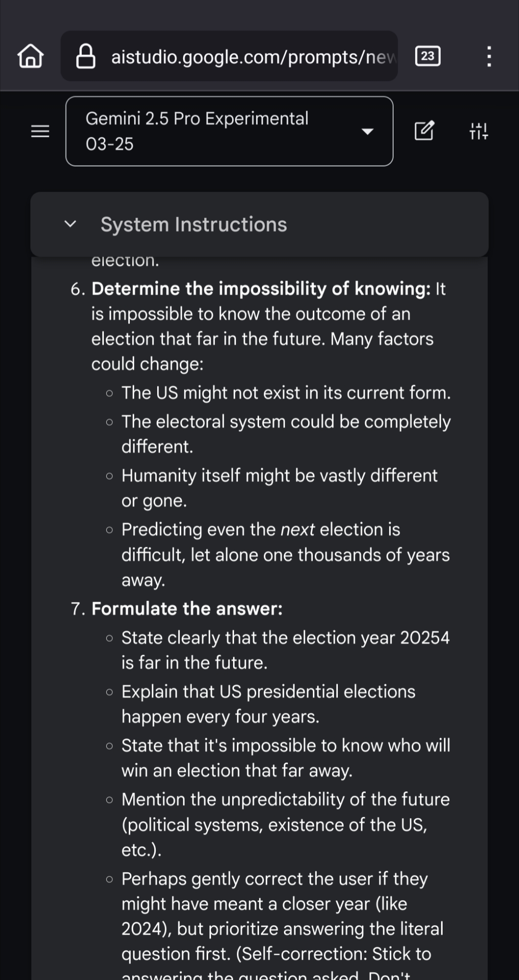Collapse System Instructions with the chevron
Image resolution: width=519 pixels, height=980 pixels.
pyautogui.click(x=71, y=224)
